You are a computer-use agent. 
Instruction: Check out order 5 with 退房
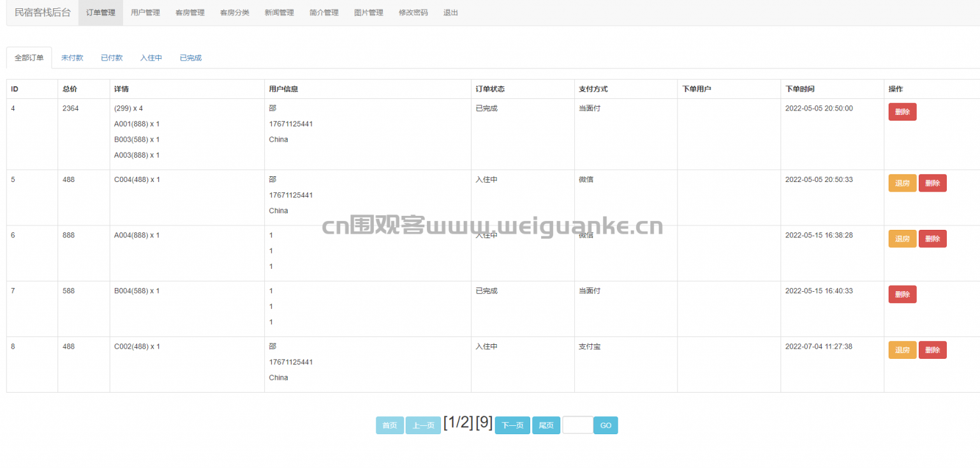[902, 183]
